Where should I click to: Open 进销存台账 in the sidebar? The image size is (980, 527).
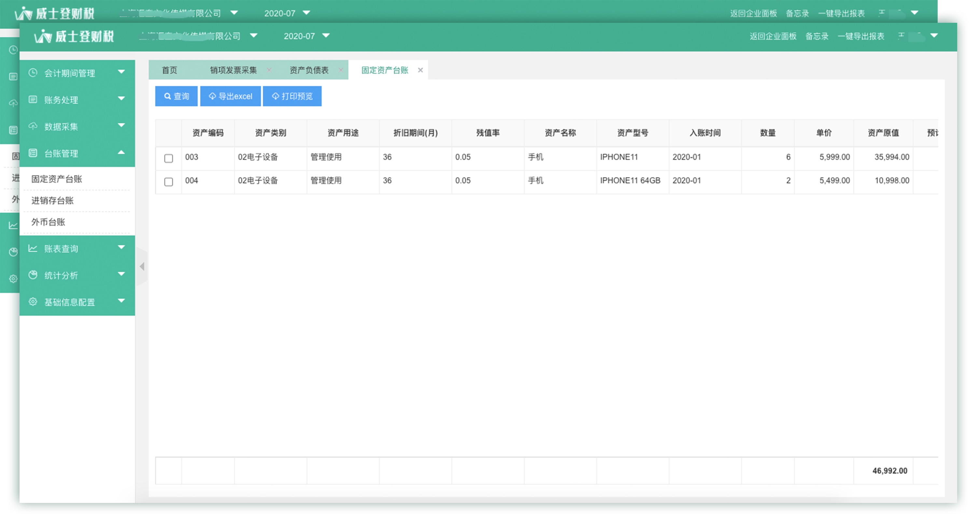click(52, 200)
